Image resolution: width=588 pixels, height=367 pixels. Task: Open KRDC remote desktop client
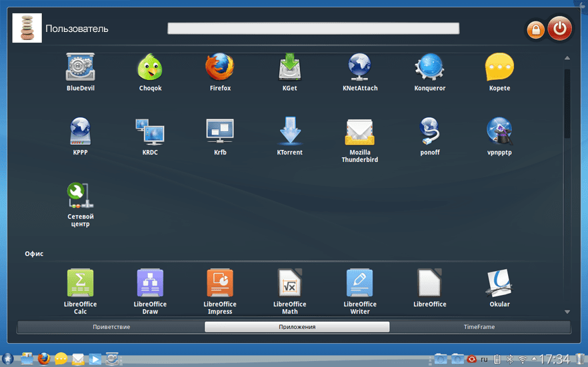(x=150, y=137)
